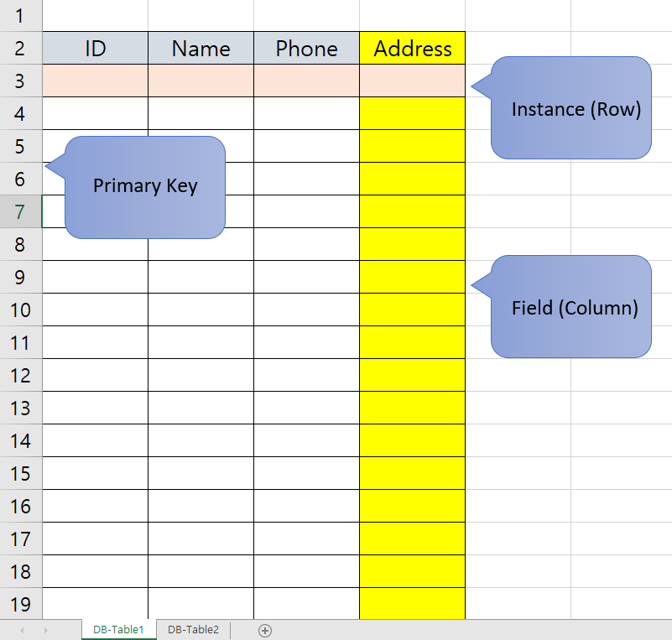Click row header number 1

coord(20,16)
